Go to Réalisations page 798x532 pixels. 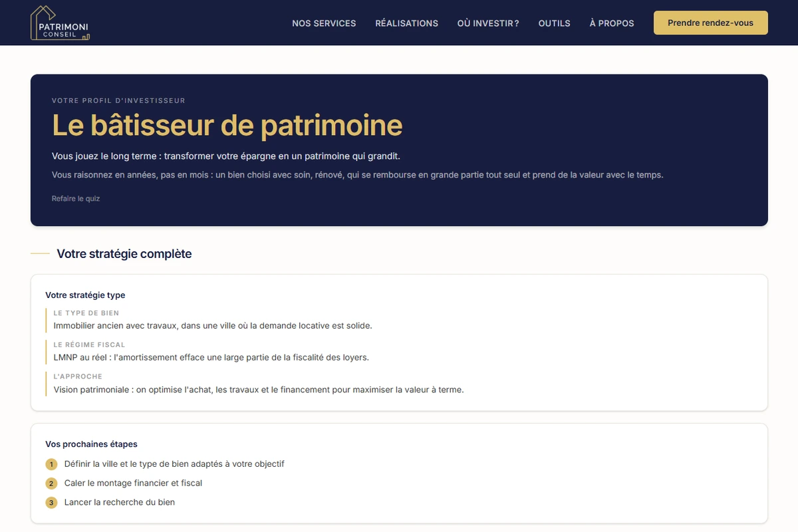(406, 23)
